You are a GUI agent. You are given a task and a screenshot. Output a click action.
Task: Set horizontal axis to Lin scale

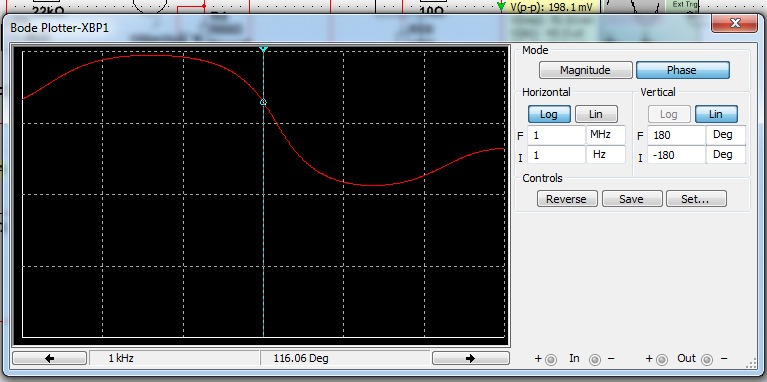pyautogui.click(x=596, y=114)
